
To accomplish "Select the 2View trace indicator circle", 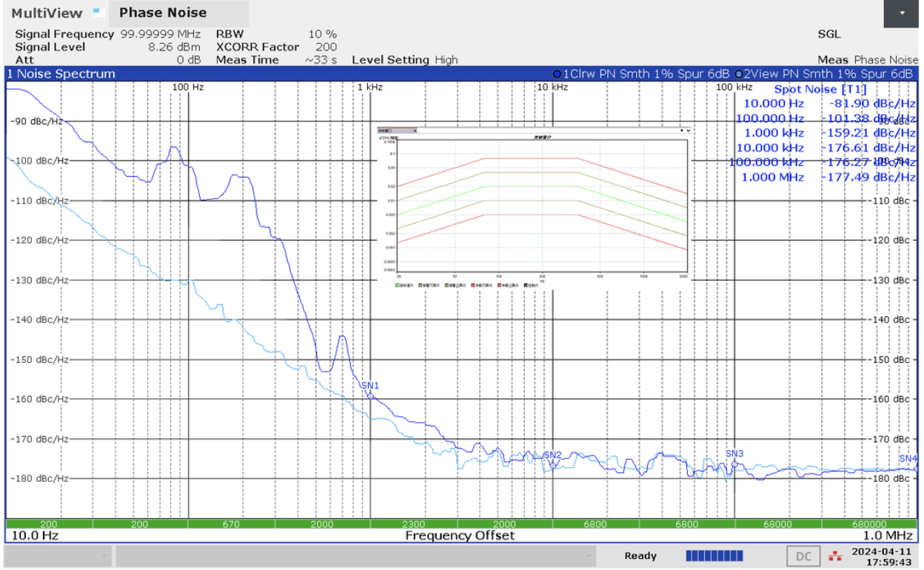I will [738, 74].
